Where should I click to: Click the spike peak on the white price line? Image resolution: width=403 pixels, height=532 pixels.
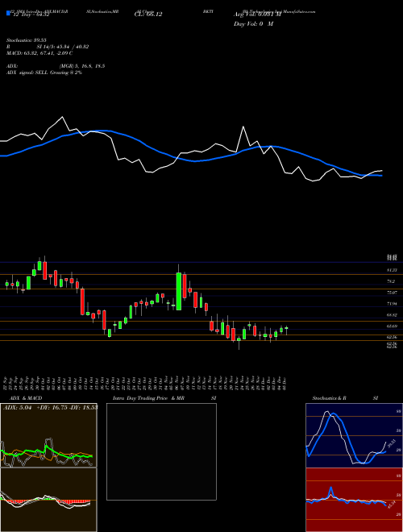coord(243,127)
